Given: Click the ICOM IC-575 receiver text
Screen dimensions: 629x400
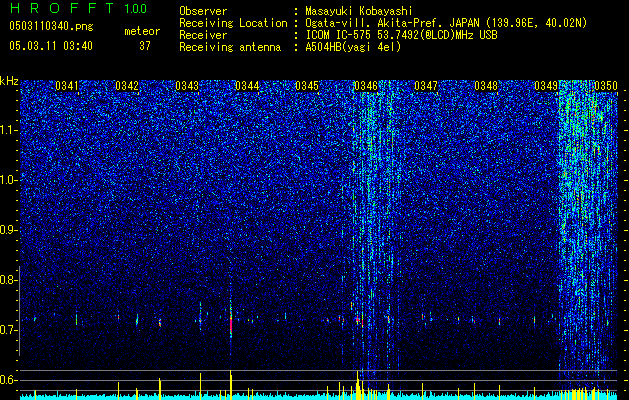Looking at the screenshot, I should [401, 35].
